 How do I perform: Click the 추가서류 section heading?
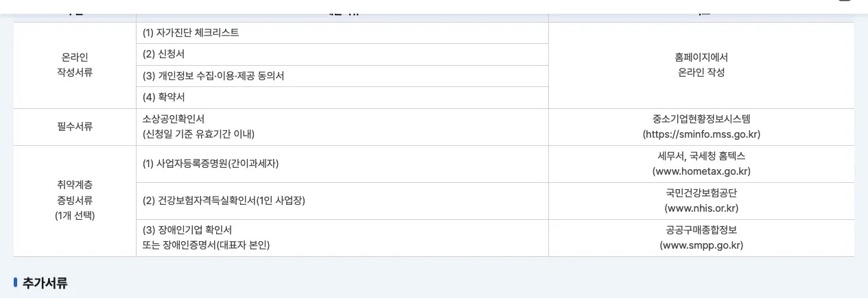click(45, 283)
